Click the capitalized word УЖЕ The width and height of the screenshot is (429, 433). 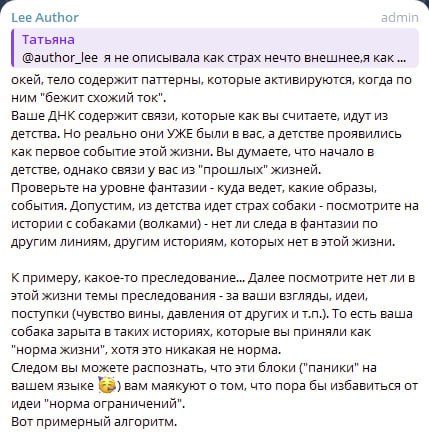(179, 134)
